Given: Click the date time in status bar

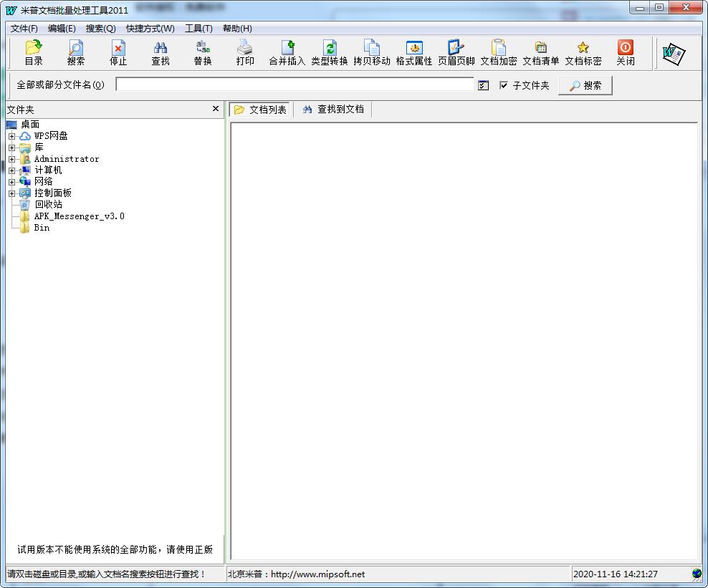Looking at the screenshot, I should (x=615, y=574).
